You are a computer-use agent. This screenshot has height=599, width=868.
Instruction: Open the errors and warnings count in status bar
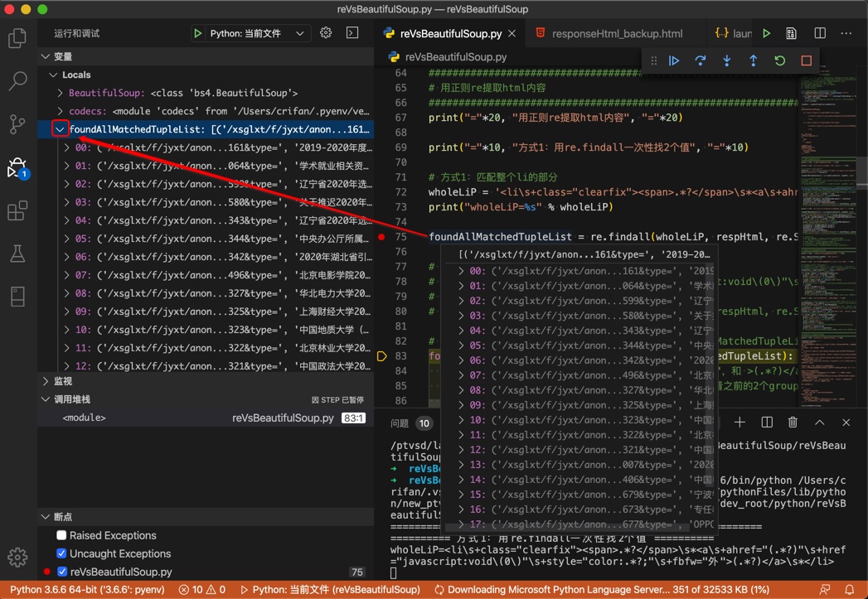coord(202,590)
